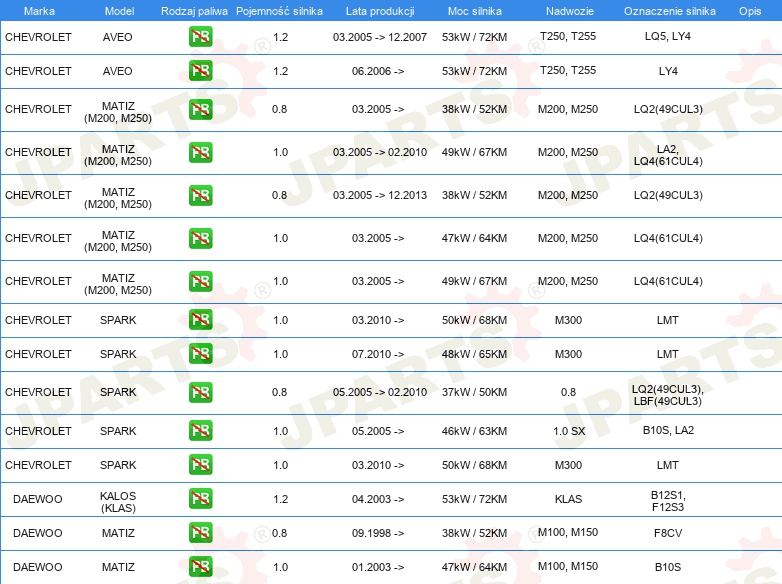The image size is (782, 584).
Task: Click fuel icon in Matiz 03.2005 -> 12.2013 row
Action: (200, 195)
